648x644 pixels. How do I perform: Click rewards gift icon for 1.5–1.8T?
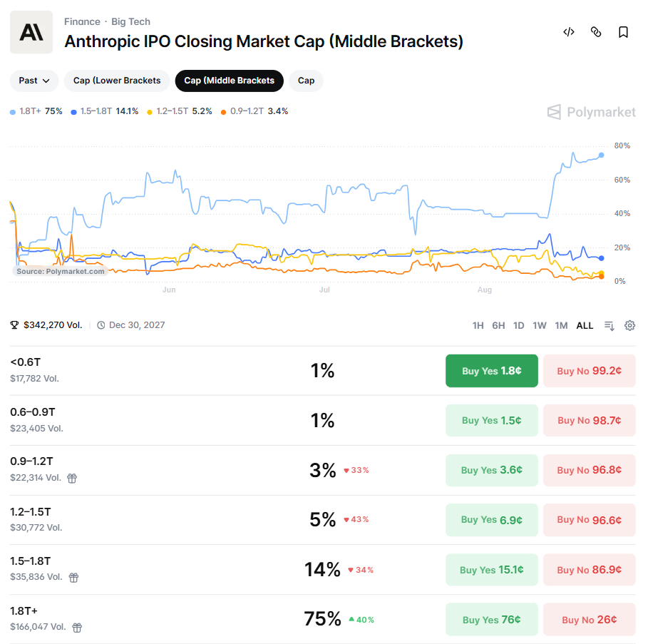tap(73, 578)
